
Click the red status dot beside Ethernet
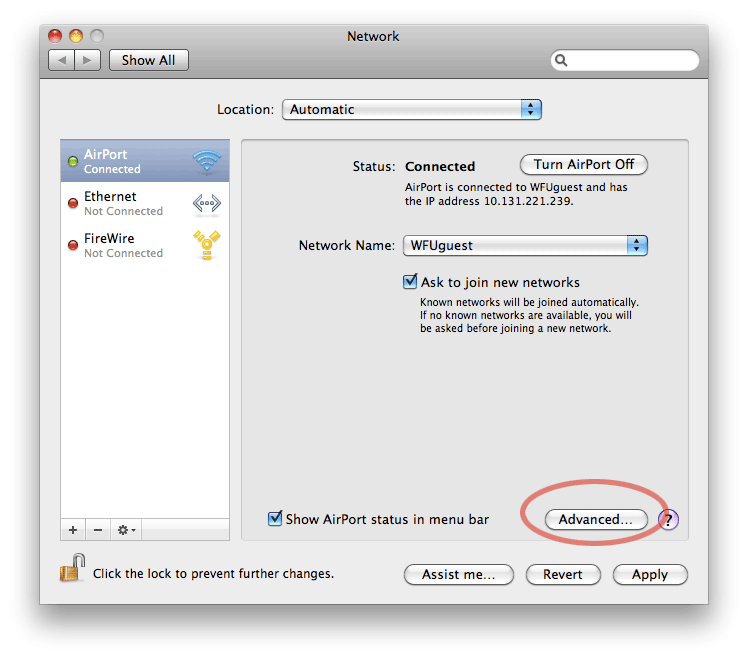tap(73, 203)
